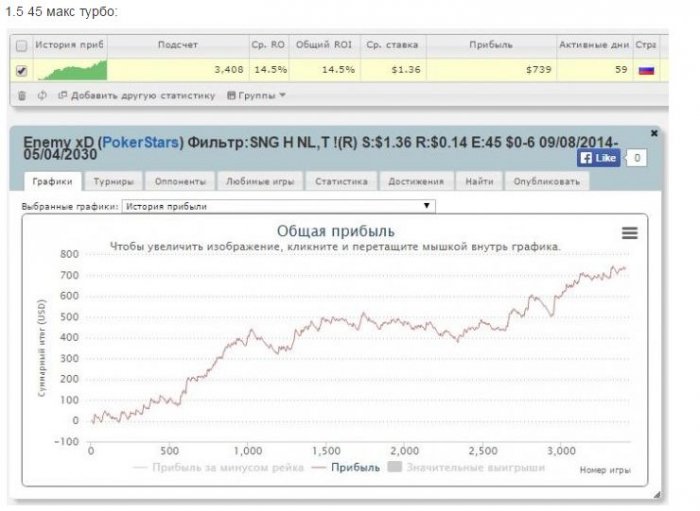Open the Достижения tab
The width and height of the screenshot is (700, 511).
416,182
